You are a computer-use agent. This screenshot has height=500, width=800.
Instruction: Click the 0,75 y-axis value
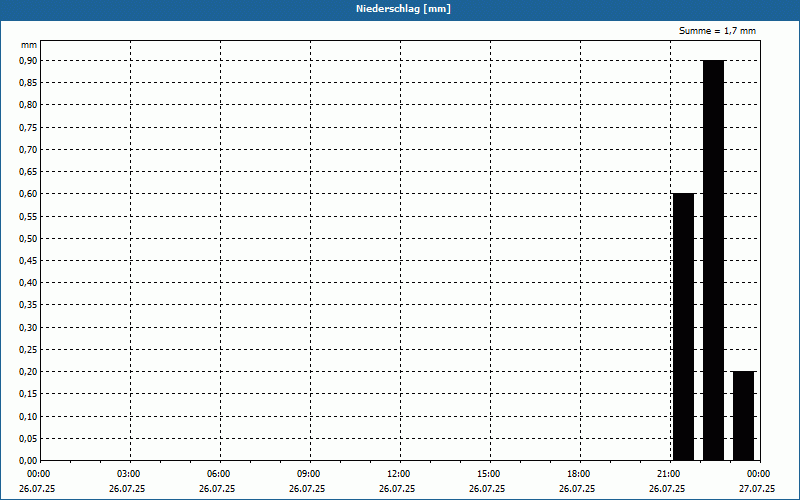[x=28, y=127]
